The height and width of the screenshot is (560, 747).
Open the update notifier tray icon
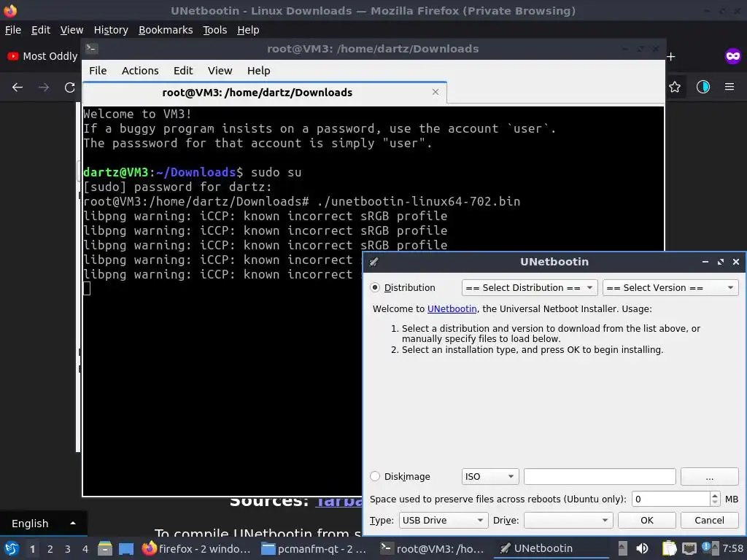coord(706,547)
